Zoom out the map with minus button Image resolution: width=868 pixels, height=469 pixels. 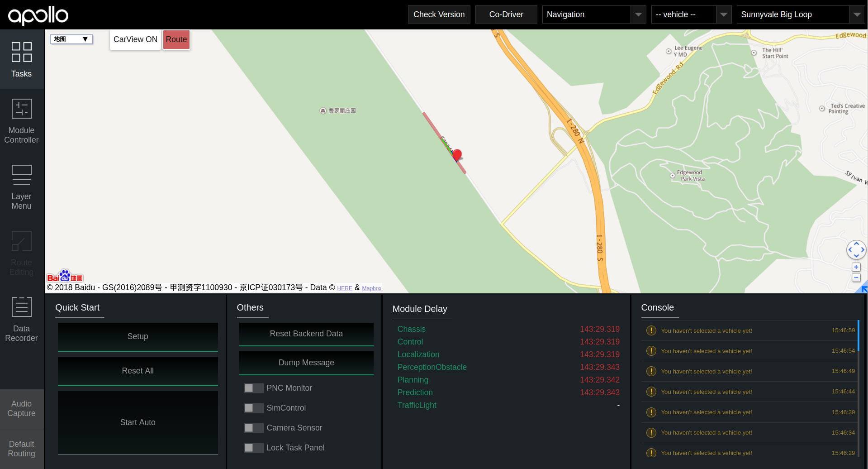tap(856, 278)
